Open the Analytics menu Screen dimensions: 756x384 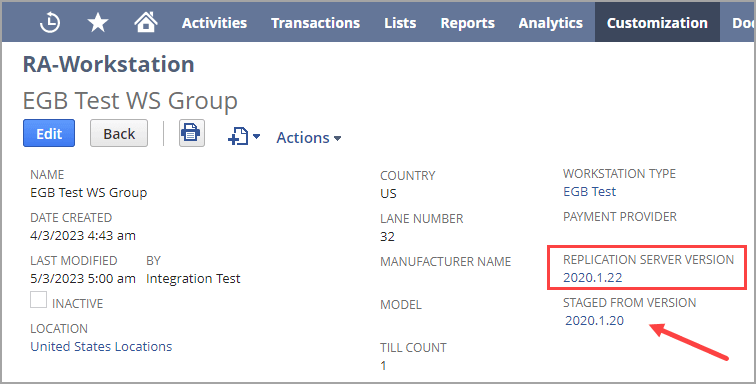[551, 23]
